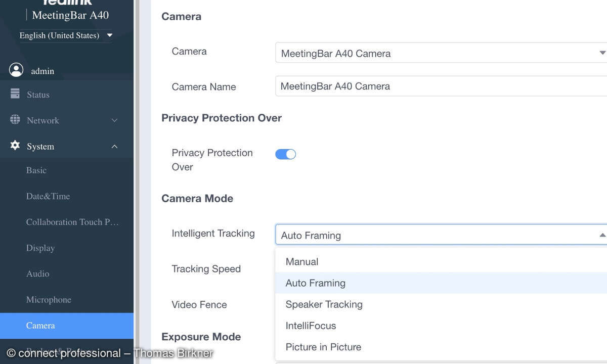Collapse the System menu chevron

(114, 147)
